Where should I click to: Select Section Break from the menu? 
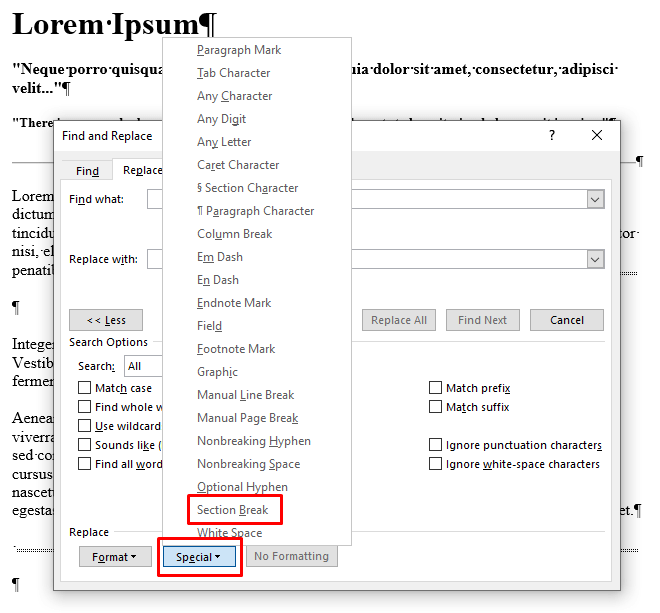tap(232, 510)
